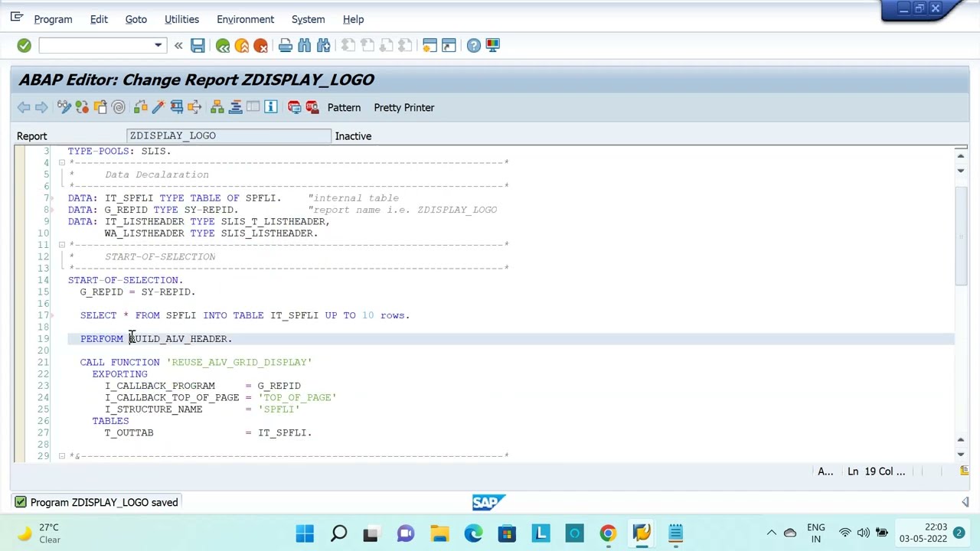The height and width of the screenshot is (551, 980).
Task: Click START-OF-SELECTION. statement on line 14
Action: point(126,280)
